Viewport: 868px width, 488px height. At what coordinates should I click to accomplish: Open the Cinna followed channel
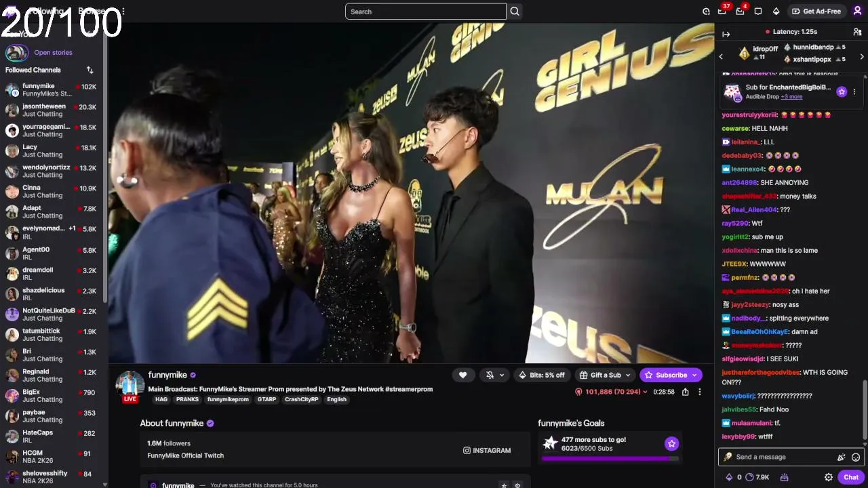pyautogui.click(x=52, y=192)
